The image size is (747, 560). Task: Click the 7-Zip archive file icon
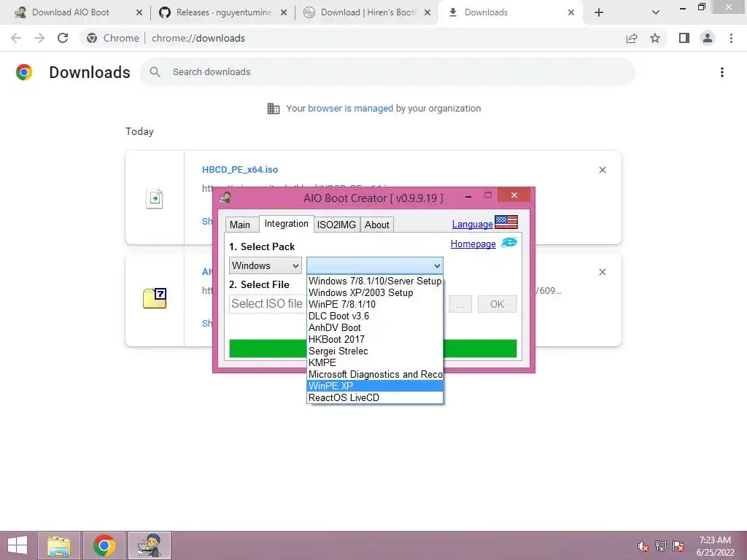(x=155, y=298)
